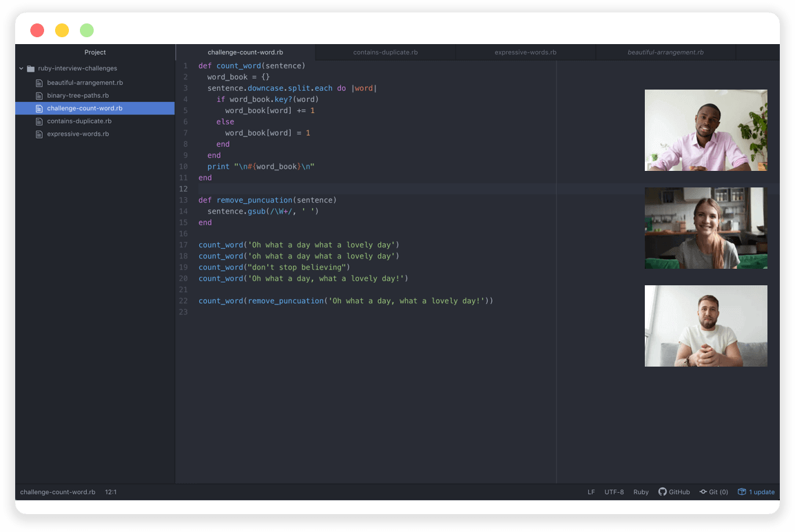Switch to the contains-duplicate.rb tab

385,52
